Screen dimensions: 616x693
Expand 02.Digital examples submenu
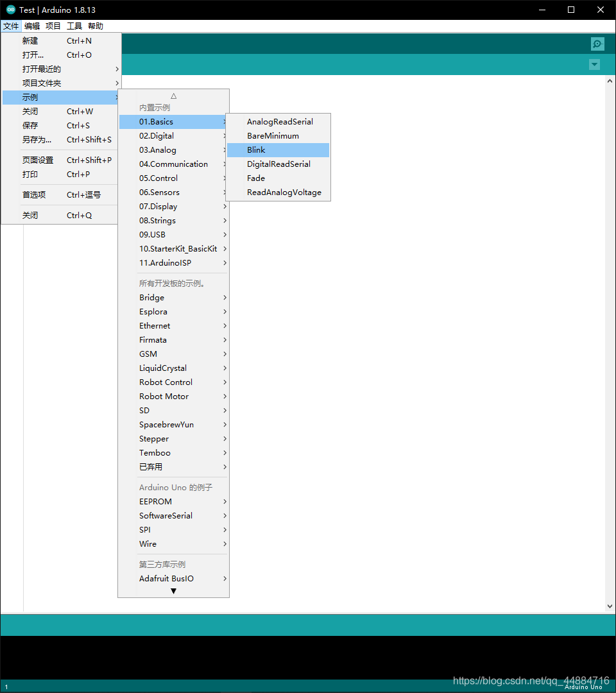click(x=174, y=135)
